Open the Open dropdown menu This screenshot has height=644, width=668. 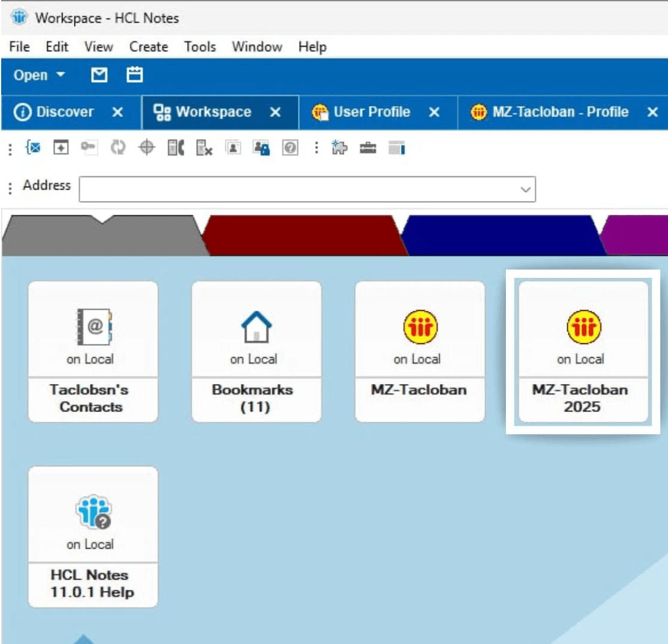point(39,76)
